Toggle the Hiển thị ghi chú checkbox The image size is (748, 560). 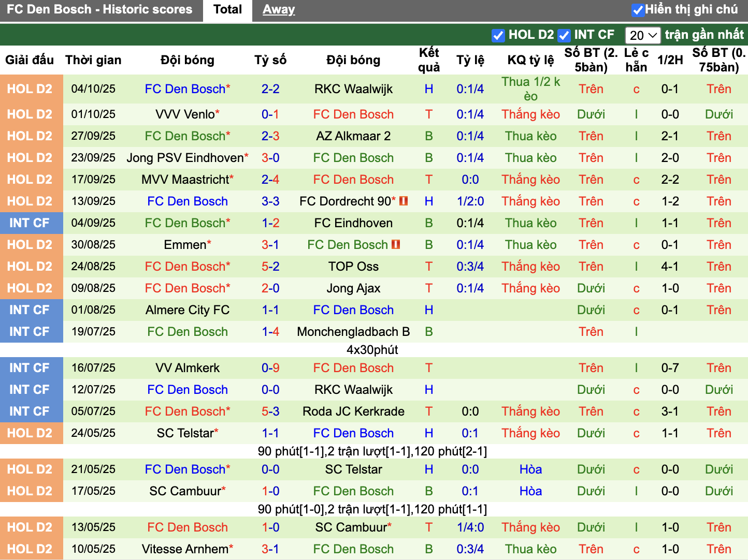(x=638, y=10)
